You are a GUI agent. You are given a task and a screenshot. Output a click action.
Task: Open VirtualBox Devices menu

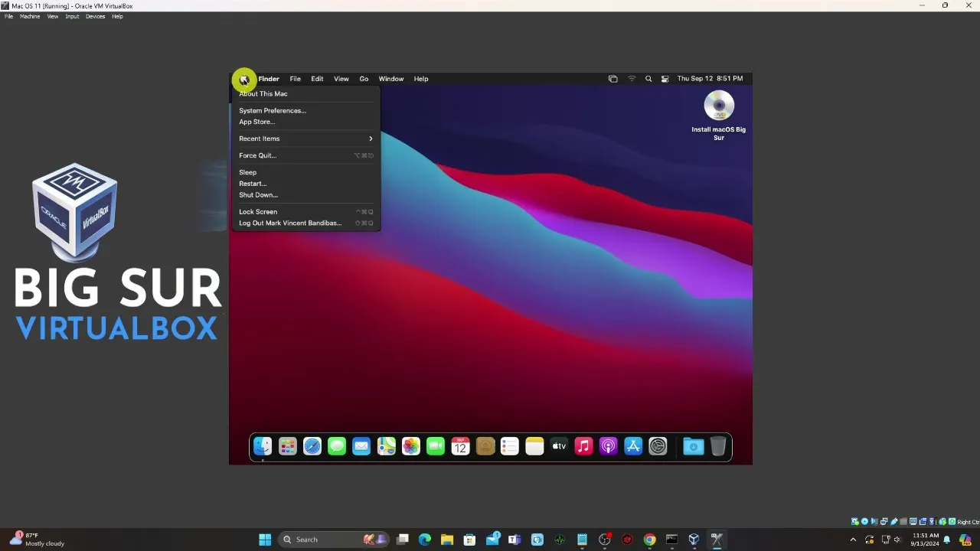[x=96, y=16]
